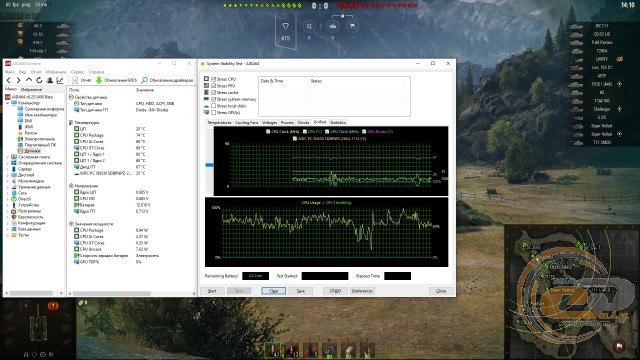
Task: Click the Back arrow in AIDA64 toolbar
Action: click(9, 80)
